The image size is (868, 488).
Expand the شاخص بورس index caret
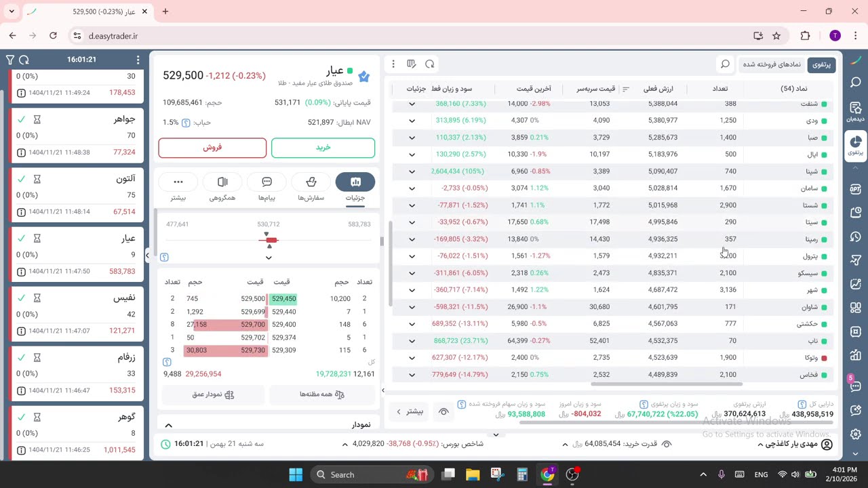(344, 445)
